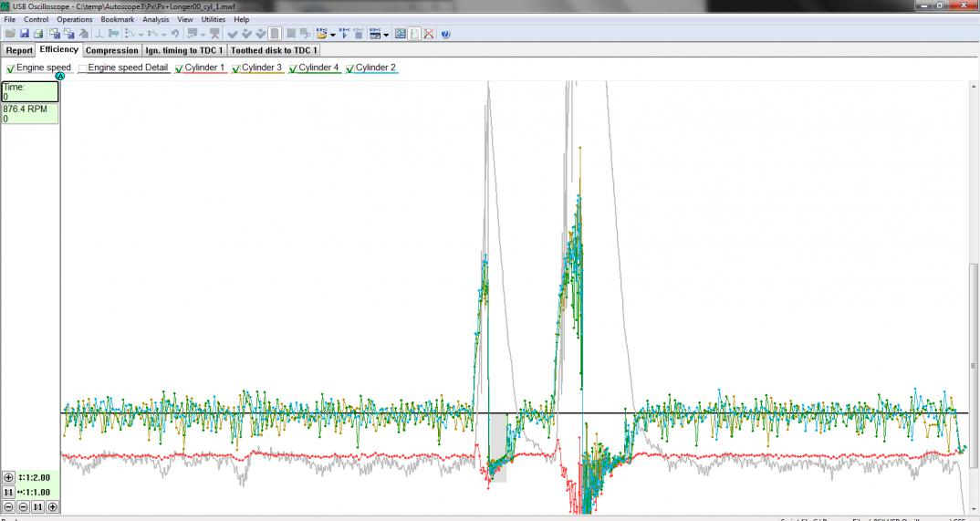
Task: Uncheck the Cylinder 1 trace checkbox
Action: tap(180, 68)
